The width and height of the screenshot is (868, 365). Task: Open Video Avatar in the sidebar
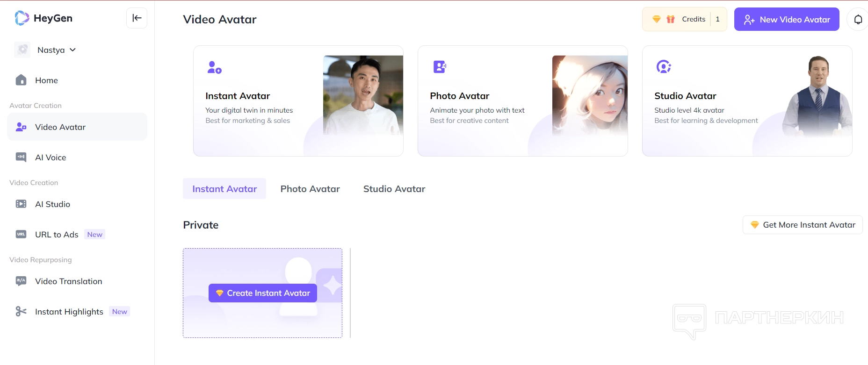tap(77, 127)
